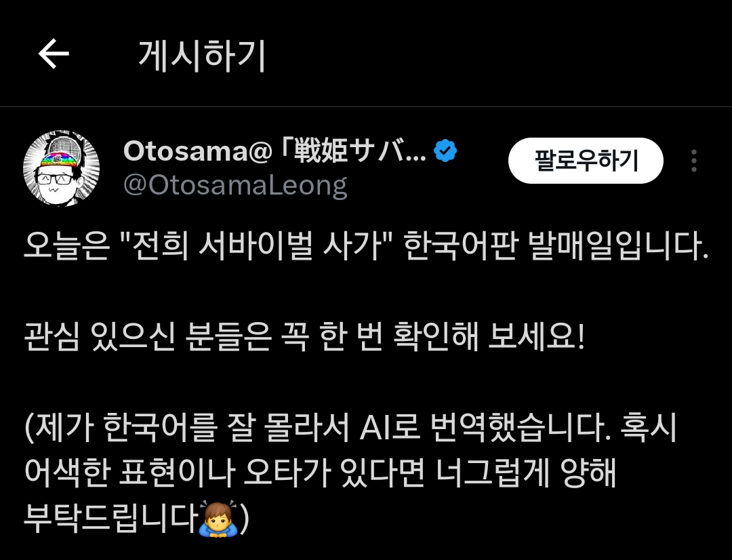Follow the account with 팔로우하기 button
The width and height of the screenshot is (732, 560).
[586, 160]
